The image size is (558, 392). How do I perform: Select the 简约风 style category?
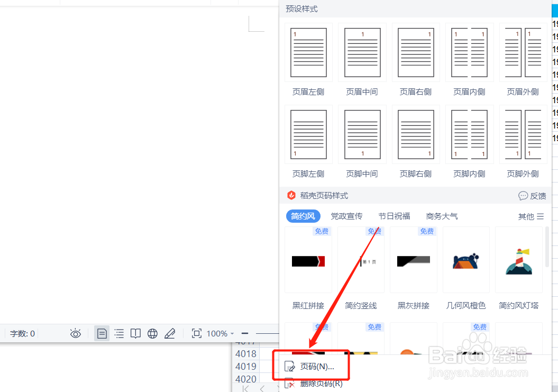(303, 216)
